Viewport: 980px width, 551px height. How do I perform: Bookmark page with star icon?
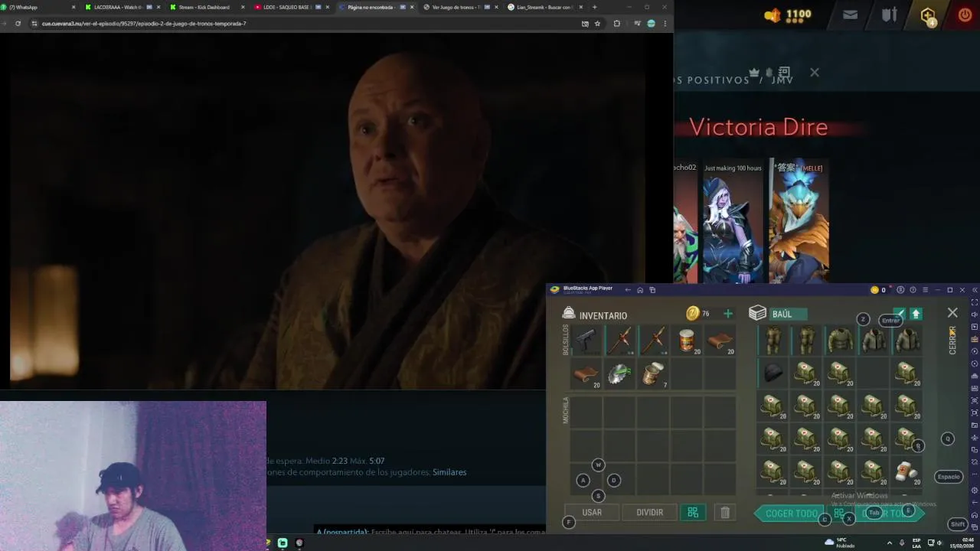click(x=597, y=24)
